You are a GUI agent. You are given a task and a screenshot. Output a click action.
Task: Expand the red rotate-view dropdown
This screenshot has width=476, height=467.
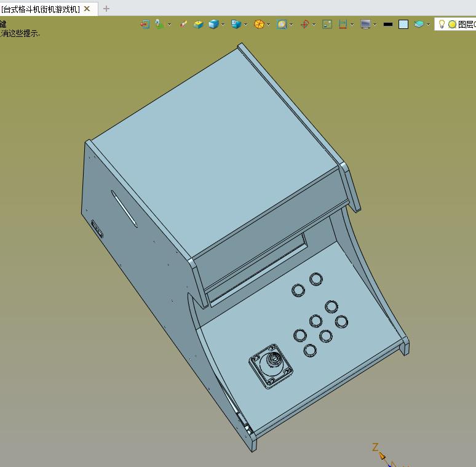[314, 25]
